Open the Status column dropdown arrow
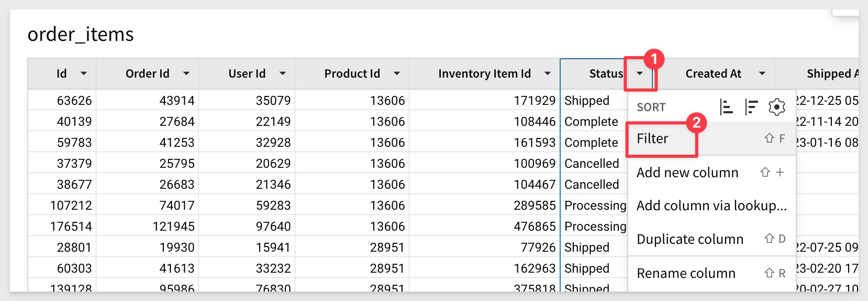 (640, 74)
